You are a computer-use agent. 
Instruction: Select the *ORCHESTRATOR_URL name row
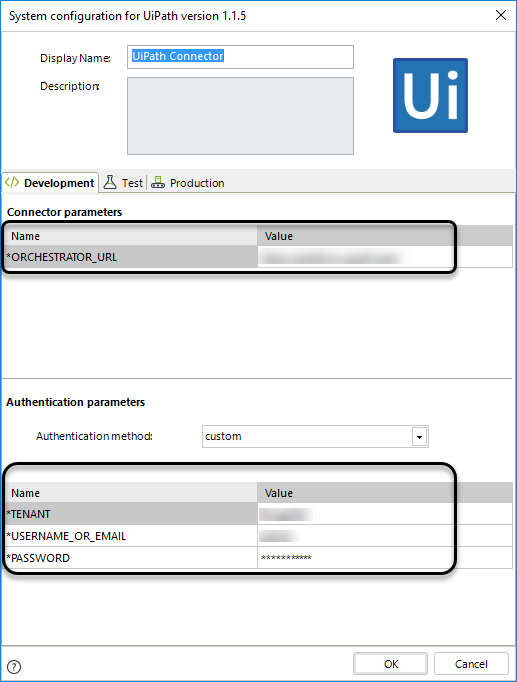131,257
